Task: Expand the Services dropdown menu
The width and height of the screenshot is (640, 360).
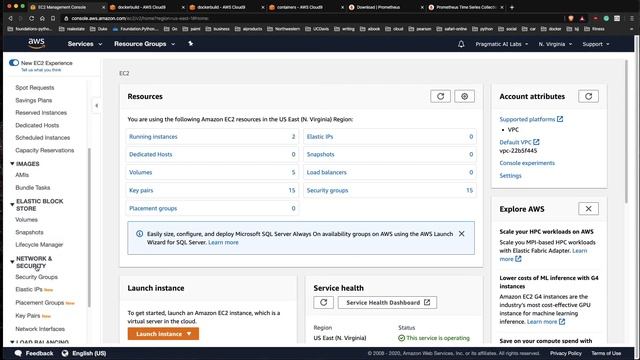Action: pyautogui.click(x=85, y=44)
